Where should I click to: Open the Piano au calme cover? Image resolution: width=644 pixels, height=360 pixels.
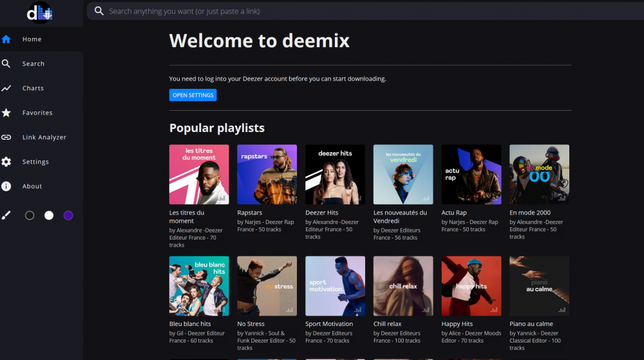[539, 286]
